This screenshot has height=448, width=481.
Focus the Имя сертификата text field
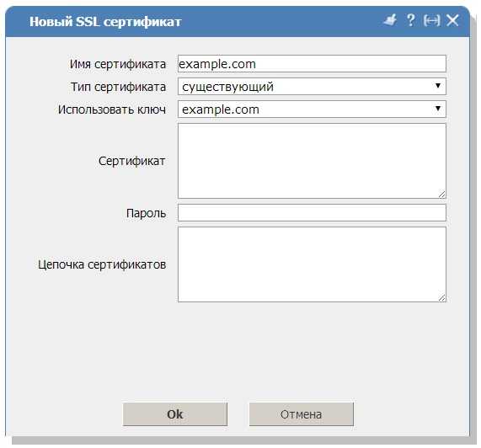click(x=312, y=64)
